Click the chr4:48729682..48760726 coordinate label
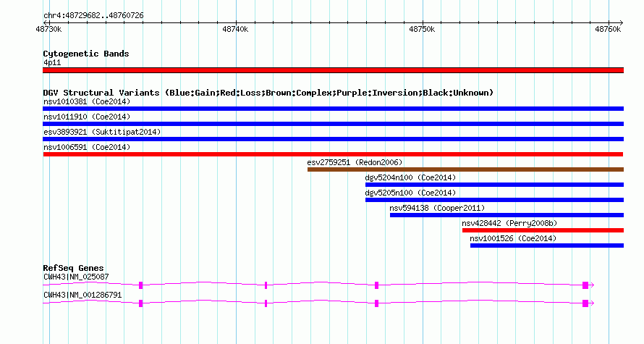Image resolution: width=644 pixels, height=344 pixels. [93, 16]
